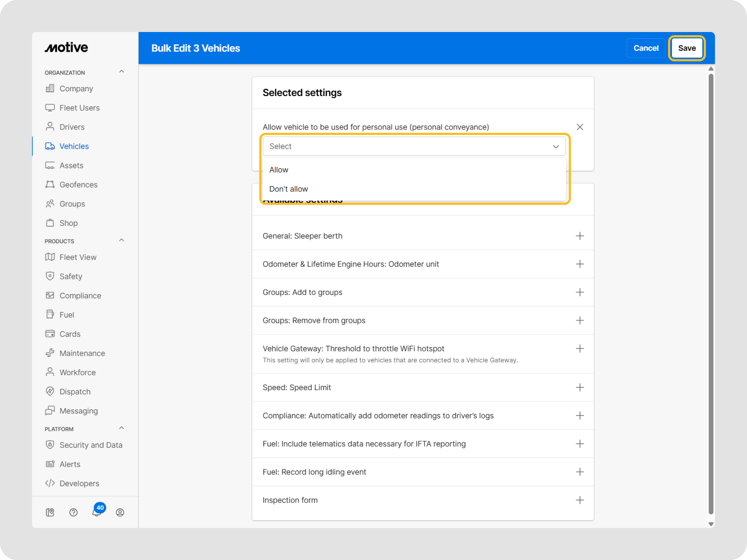Click the vertical scrollbar down arrow
Screen dimensions: 747x560
click(x=711, y=524)
